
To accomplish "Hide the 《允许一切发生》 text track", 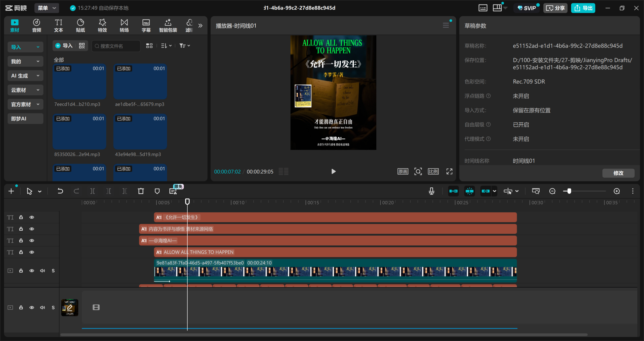I will [x=32, y=217].
